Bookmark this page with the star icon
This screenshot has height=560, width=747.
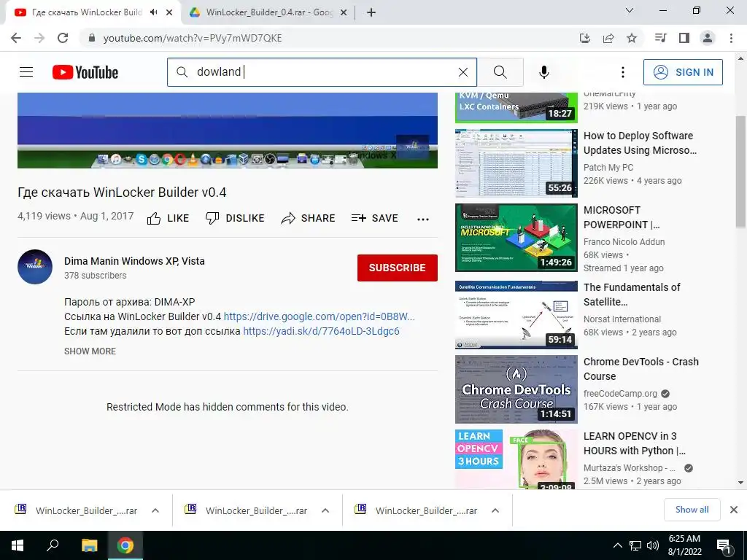632,38
